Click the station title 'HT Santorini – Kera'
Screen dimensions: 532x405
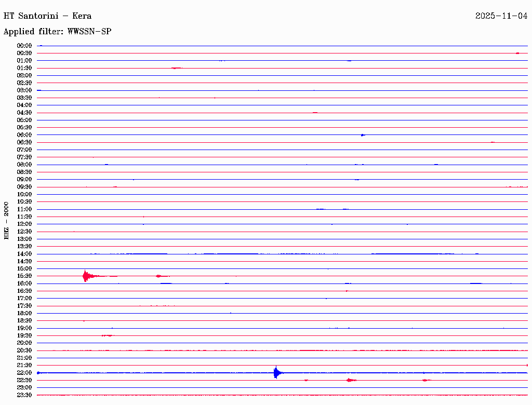coord(47,16)
